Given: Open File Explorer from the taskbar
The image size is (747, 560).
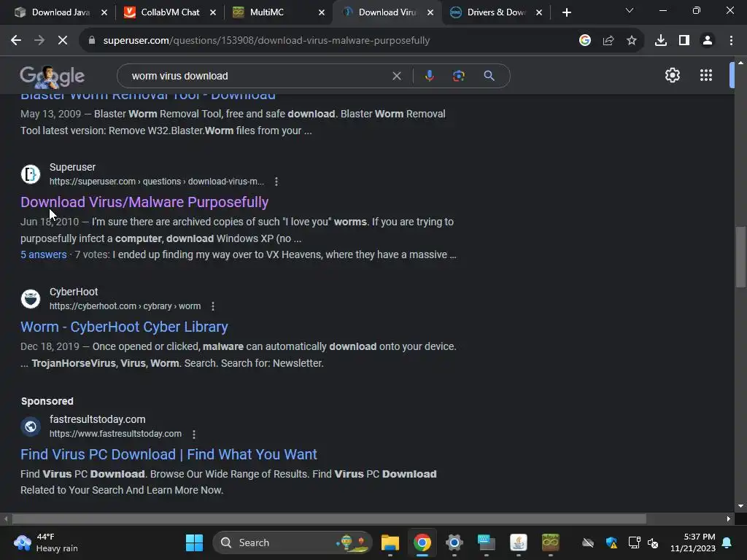Looking at the screenshot, I should tap(390, 542).
